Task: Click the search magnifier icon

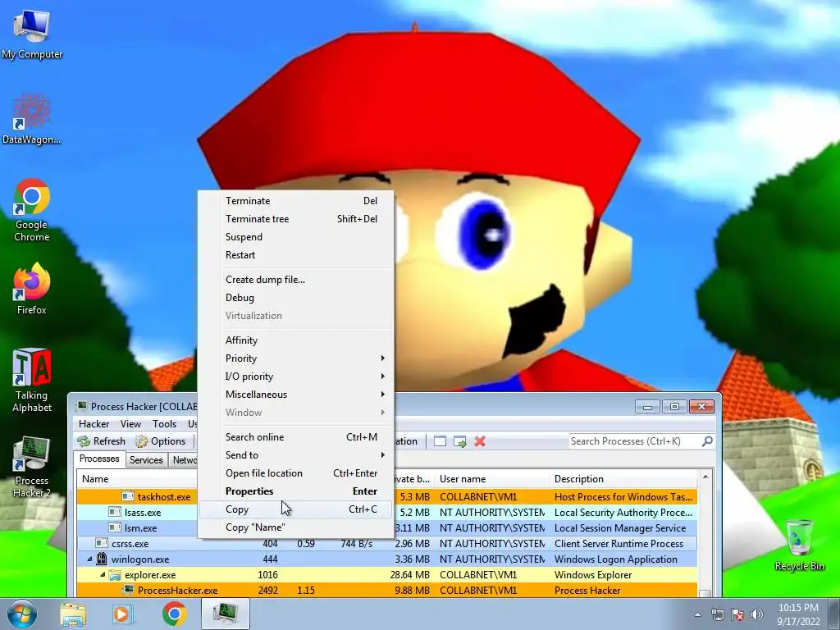Action: tap(707, 441)
